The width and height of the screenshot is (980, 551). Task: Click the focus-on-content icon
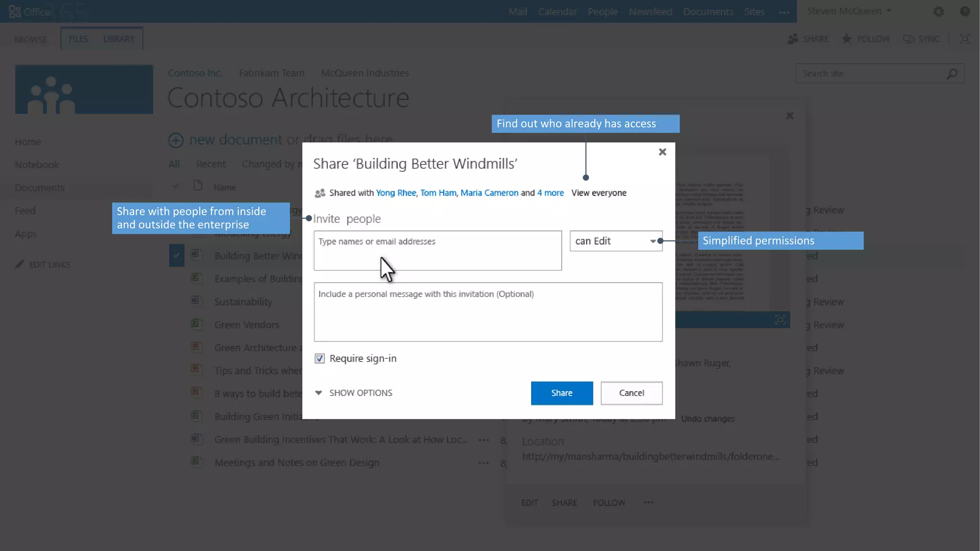[x=965, y=39]
